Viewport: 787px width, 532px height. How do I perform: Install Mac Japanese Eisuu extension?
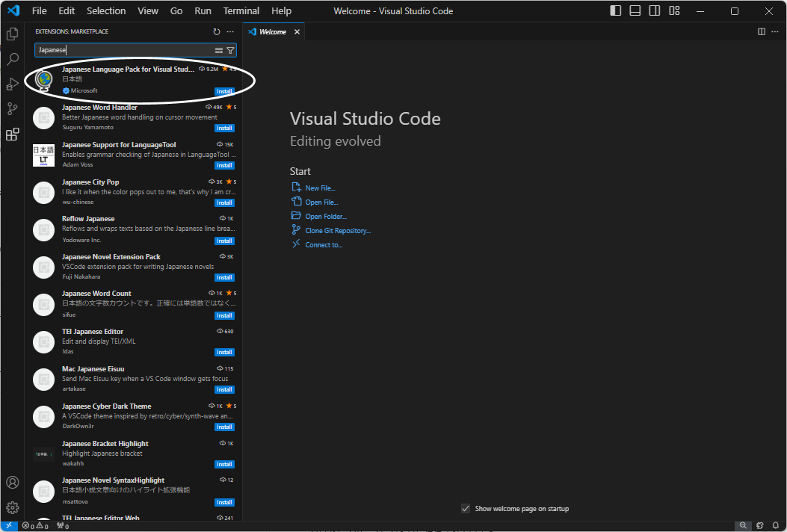point(224,389)
